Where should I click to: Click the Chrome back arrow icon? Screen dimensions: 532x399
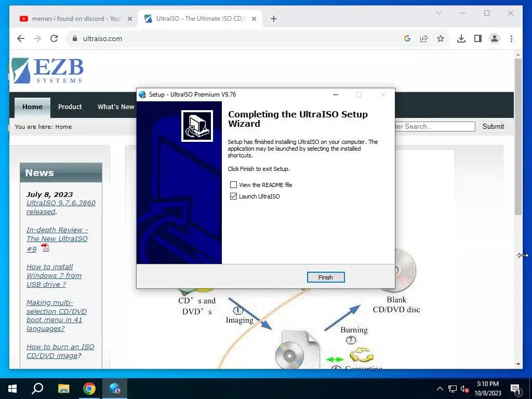pos(21,38)
